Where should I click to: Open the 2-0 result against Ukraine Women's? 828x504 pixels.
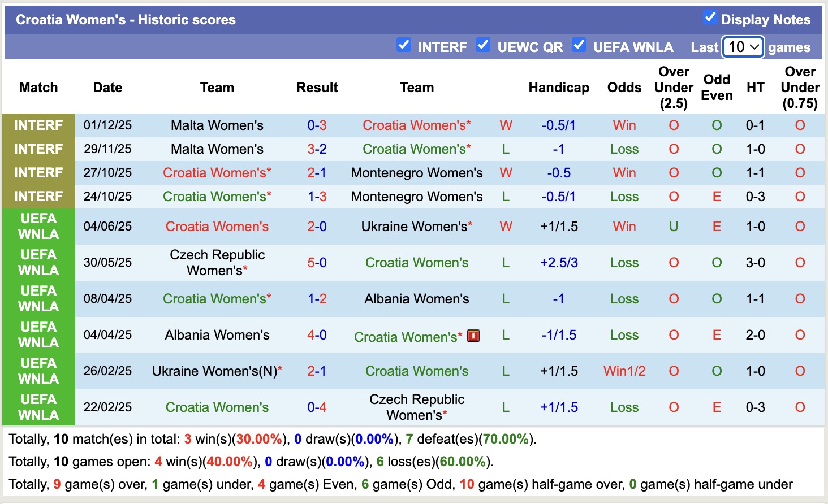point(317,227)
